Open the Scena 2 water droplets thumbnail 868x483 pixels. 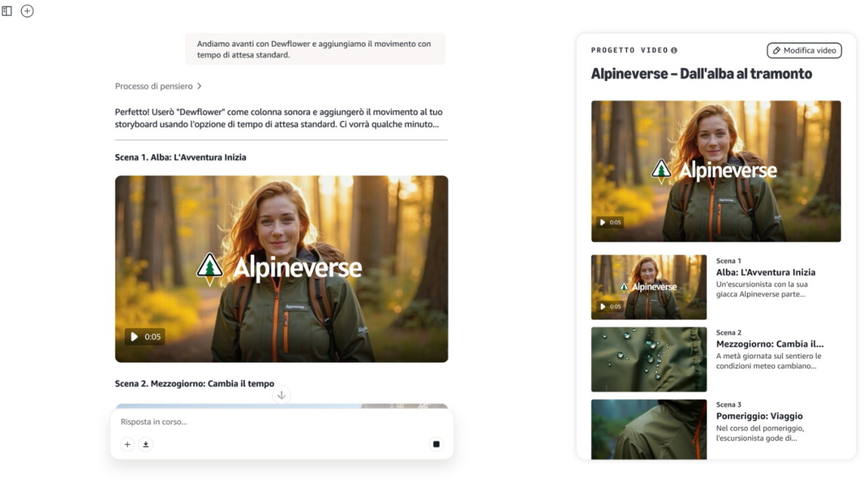click(648, 359)
